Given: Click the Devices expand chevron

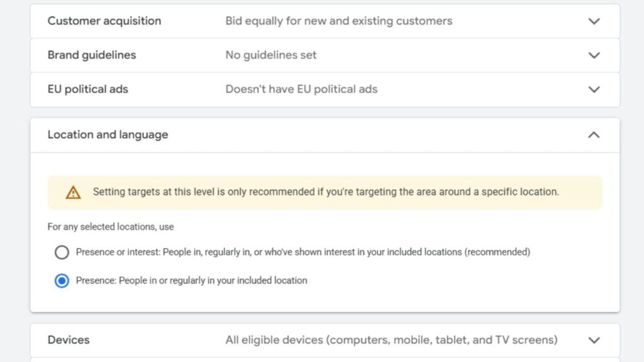Looking at the screenshot, I should pyautogui.click(x=594, y=339).
